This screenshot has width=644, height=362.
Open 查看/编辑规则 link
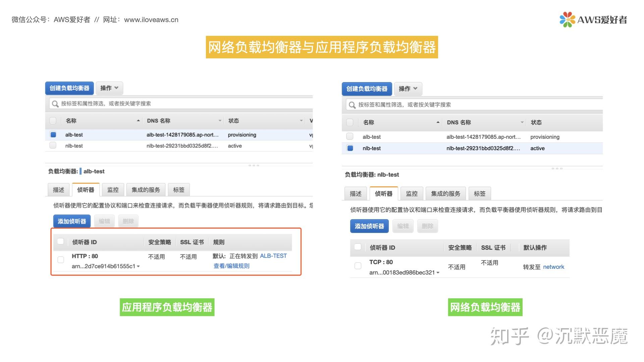point(231,266)
